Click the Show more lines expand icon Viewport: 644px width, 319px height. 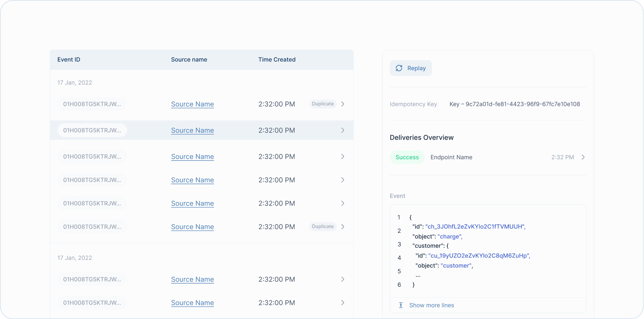[x=401, y=305]
